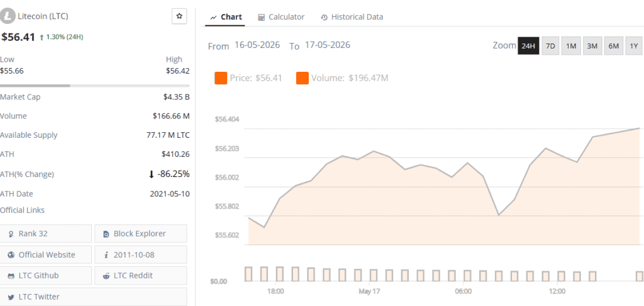Click the Rank 32 badge icon

pyautogui.click(x=11, y=234)
